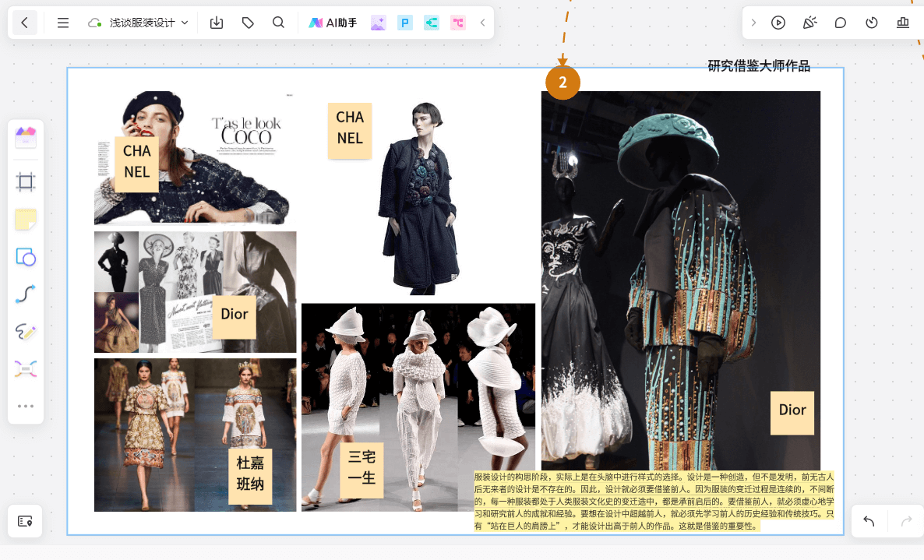924x560 pixels.
Task: Open the 浅谈服装设计 file name dropdown
Action: 149,23
